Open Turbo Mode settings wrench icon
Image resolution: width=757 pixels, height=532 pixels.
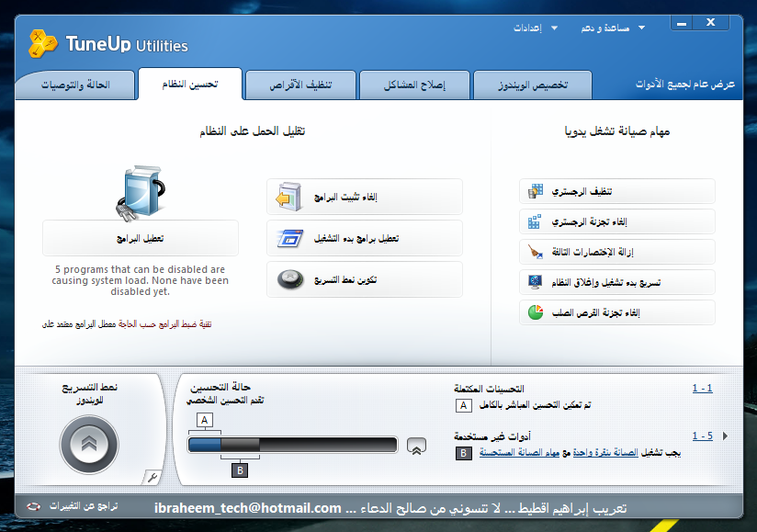(153, 478)
